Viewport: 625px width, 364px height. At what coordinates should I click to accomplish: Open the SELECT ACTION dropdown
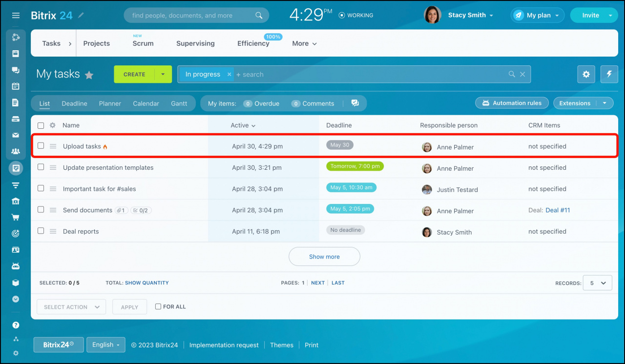tap(71, 307)
